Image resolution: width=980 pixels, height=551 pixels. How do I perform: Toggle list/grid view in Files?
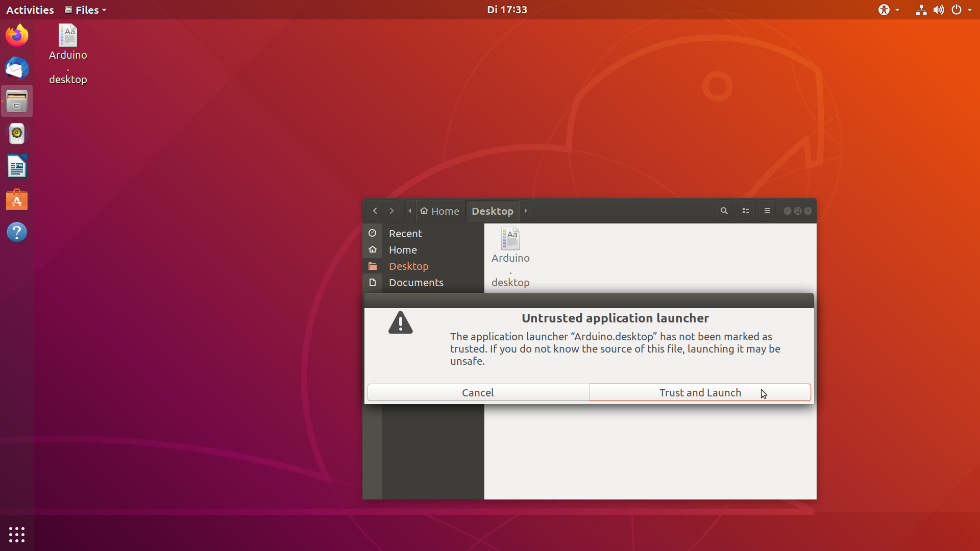745,211
